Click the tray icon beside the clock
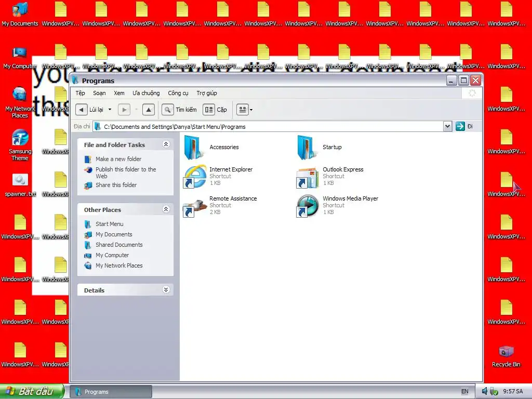This screenshot has height=399, width=532. click(x=494, y=392)
